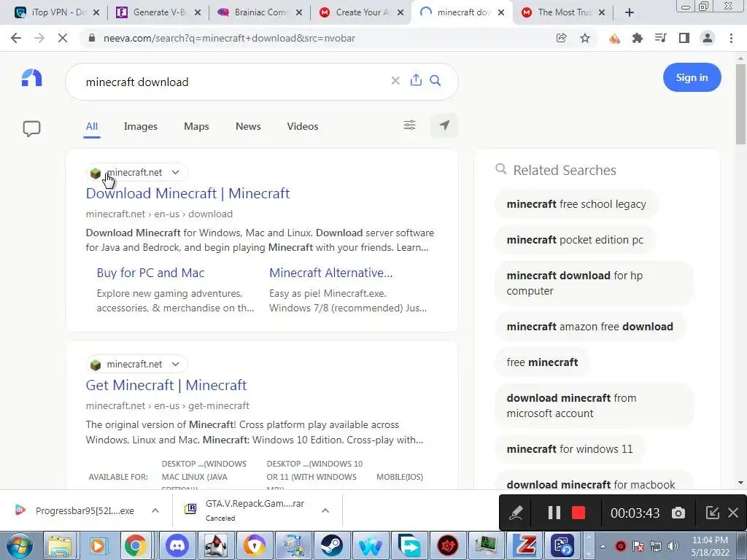Select the All results tab
The image size is (747, 560).
pos(92,126)
